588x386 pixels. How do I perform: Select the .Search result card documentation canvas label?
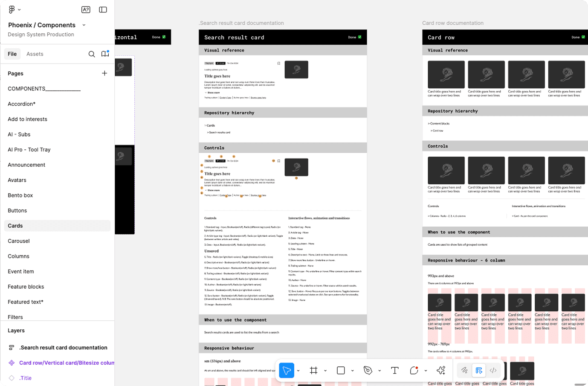click(241, 23)
